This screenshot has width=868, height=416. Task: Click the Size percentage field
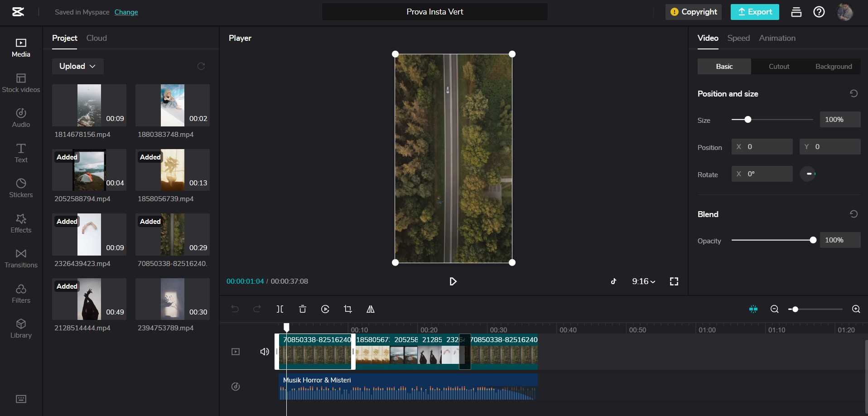pyautogui.click(x=840, y=120)
